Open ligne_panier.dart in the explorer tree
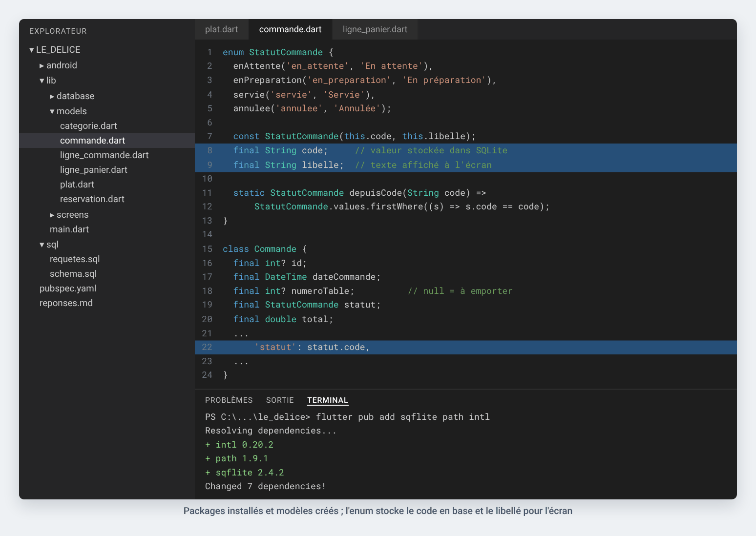 pos(107,170)
